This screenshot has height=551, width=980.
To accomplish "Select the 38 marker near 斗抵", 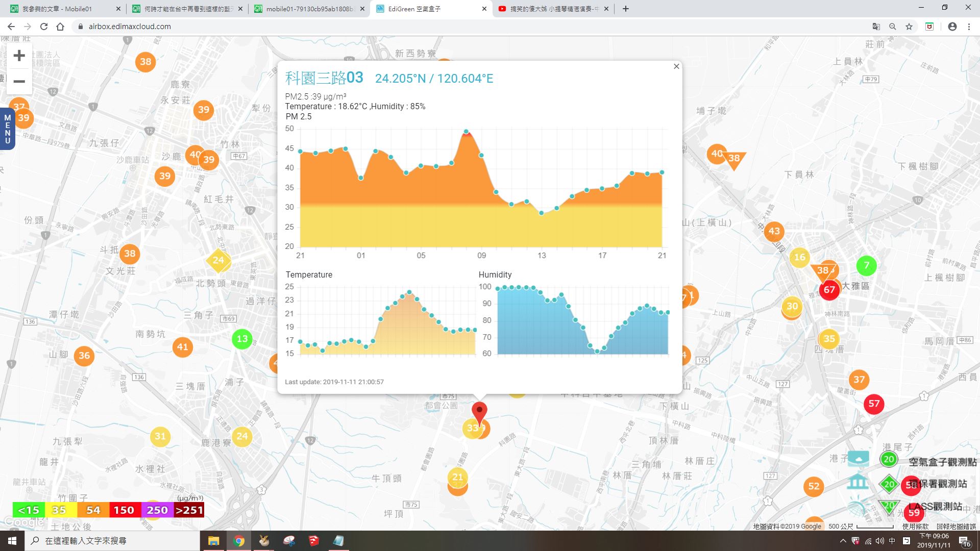I will pos(130,254).
